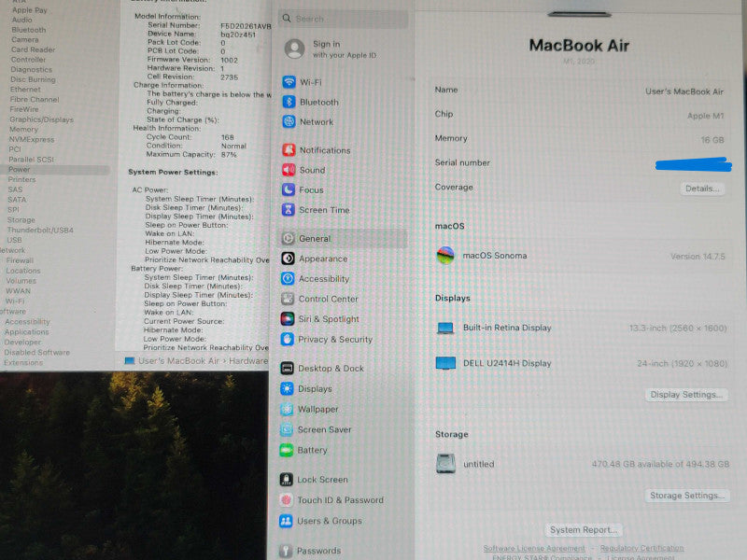The image size is (747, 560).
Task: Click Cycle Count value 168
Action: point(228,137)
